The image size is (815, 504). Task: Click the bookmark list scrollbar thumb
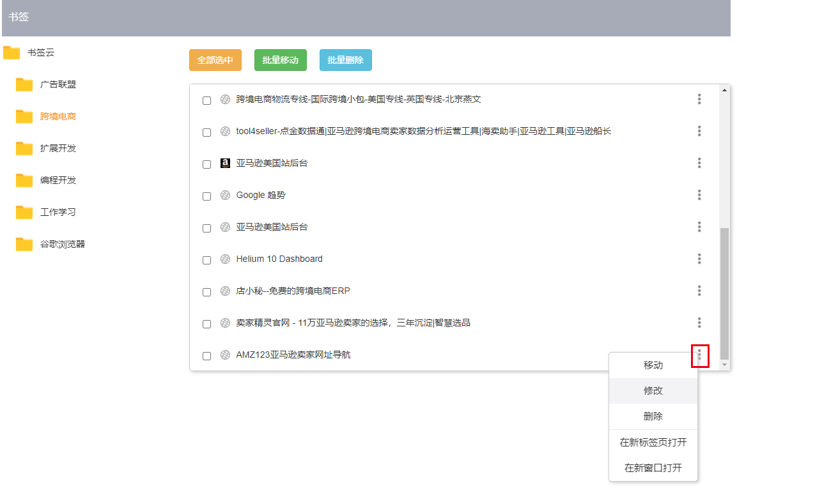coord(724,293)
